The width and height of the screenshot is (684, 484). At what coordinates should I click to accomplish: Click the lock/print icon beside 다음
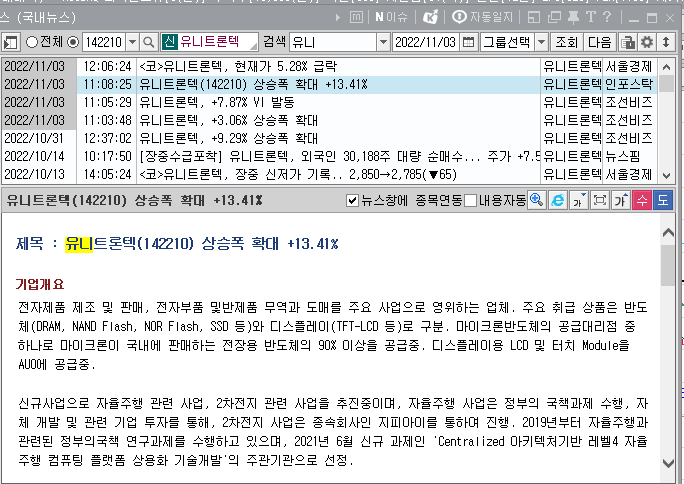point(628,42)
